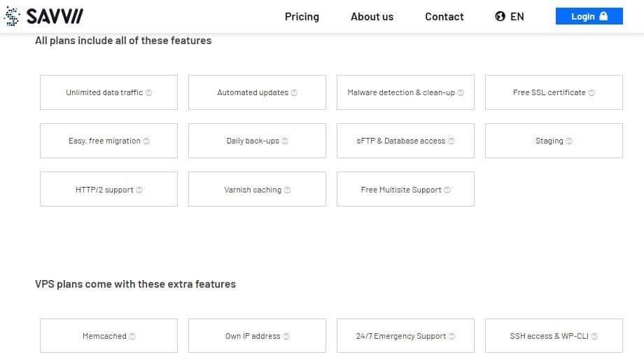Image resolution: width=644 pixels, height=364 pixels.
Task: Click info icon beside SSH access & WP-CLI
Action: (x=594, y=336)
